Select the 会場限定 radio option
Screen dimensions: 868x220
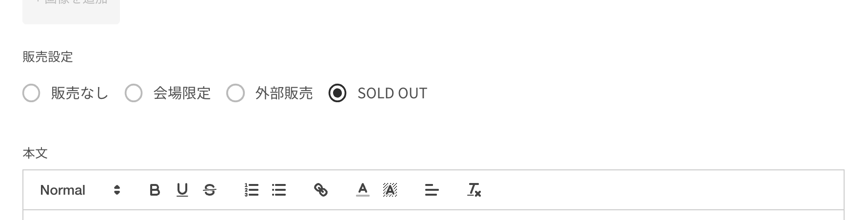click(x=134, y=93)
